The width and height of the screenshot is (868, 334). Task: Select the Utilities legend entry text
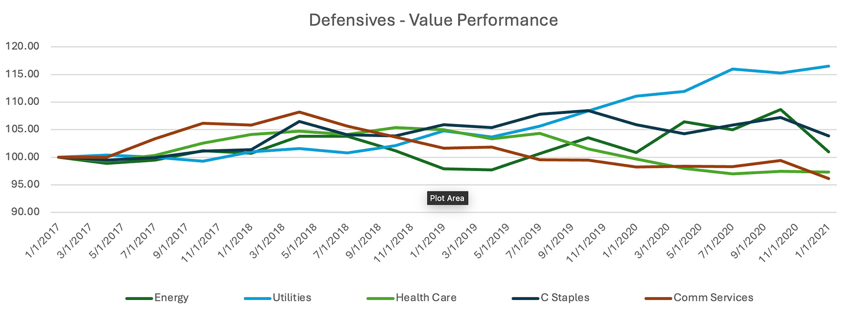pyautogui.click(x=292, y=298)
